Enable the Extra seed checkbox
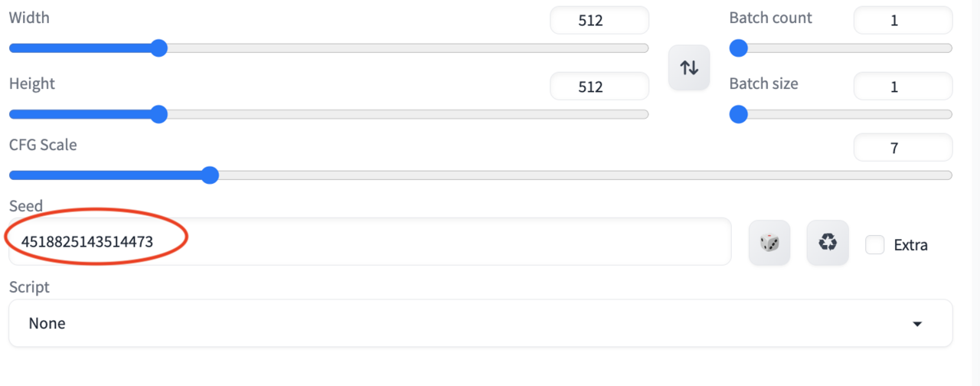This screenshot has width=980, height=386. click(875, 244)
